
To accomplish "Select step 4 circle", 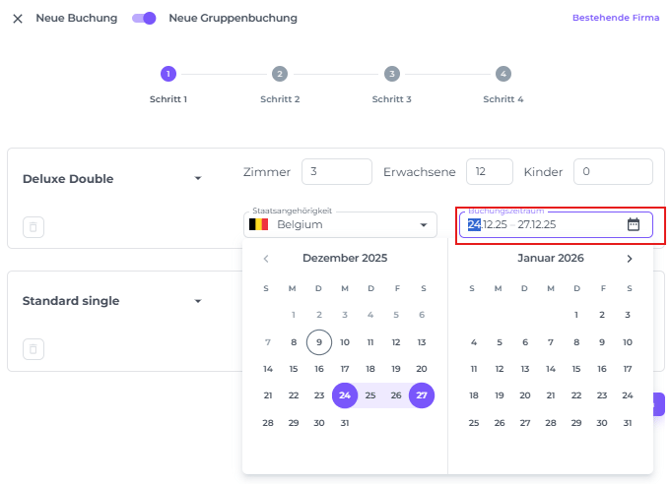I will [x=503, y=74].
